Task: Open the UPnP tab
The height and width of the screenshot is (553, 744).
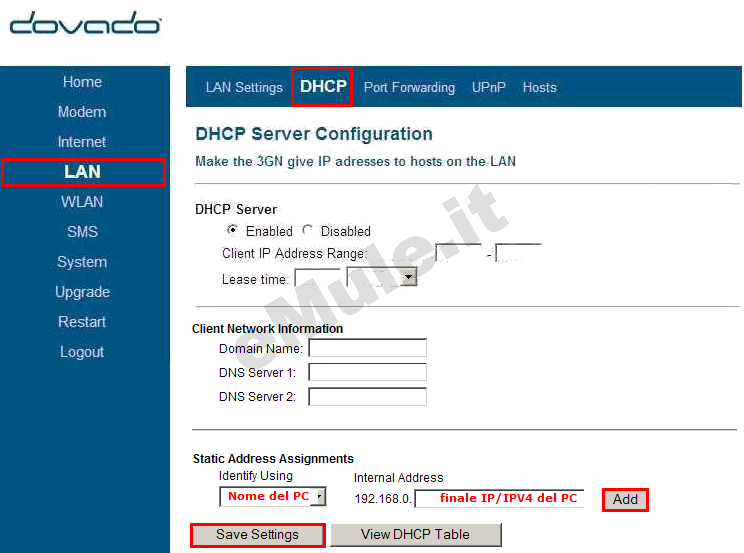Action: coord(488,87)
